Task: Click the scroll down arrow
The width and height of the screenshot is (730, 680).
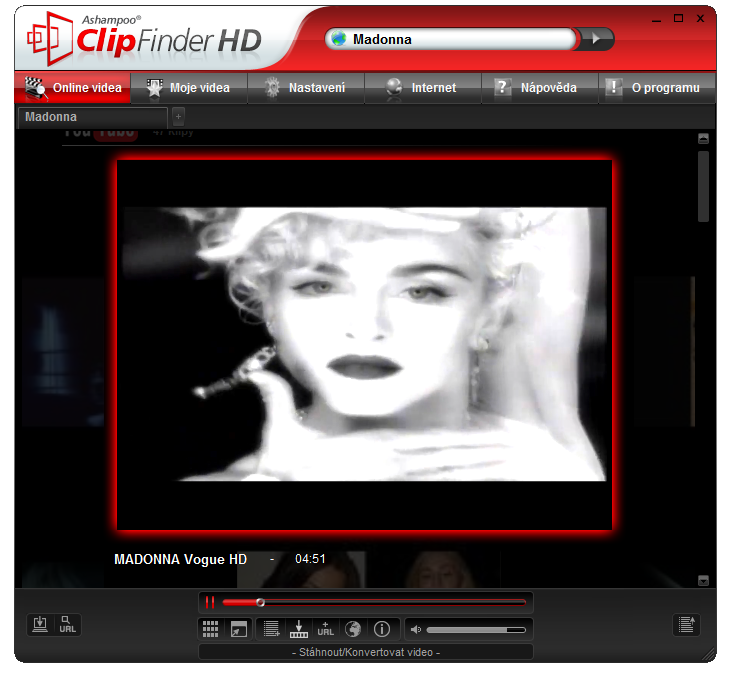Action: pyautogui.click(x=703, y=580)
